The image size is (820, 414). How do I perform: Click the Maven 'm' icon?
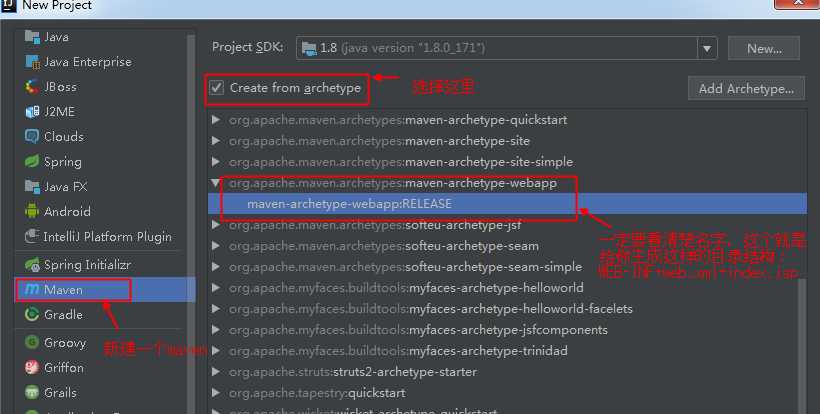click(x=32, y=290)
